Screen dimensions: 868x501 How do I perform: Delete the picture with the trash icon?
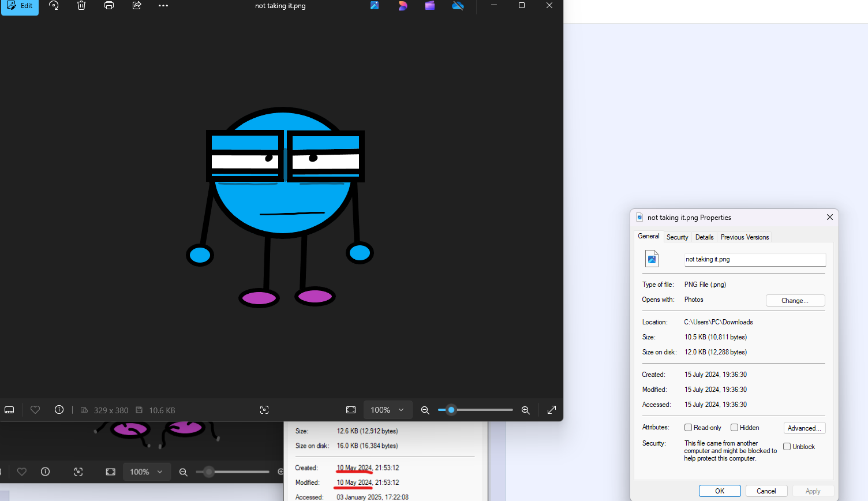click(81, 6)
